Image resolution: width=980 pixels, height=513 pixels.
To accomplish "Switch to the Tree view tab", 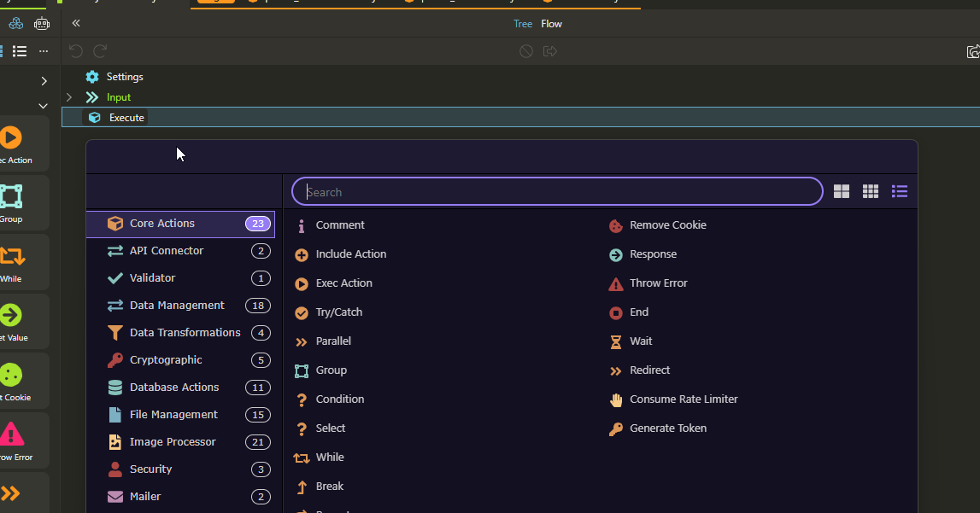I will (523, 24).
